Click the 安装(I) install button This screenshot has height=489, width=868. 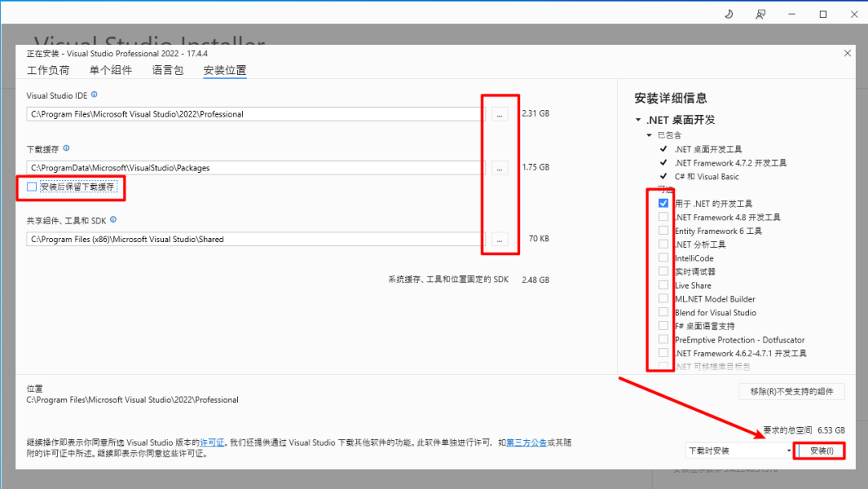[x=821, y=450]
